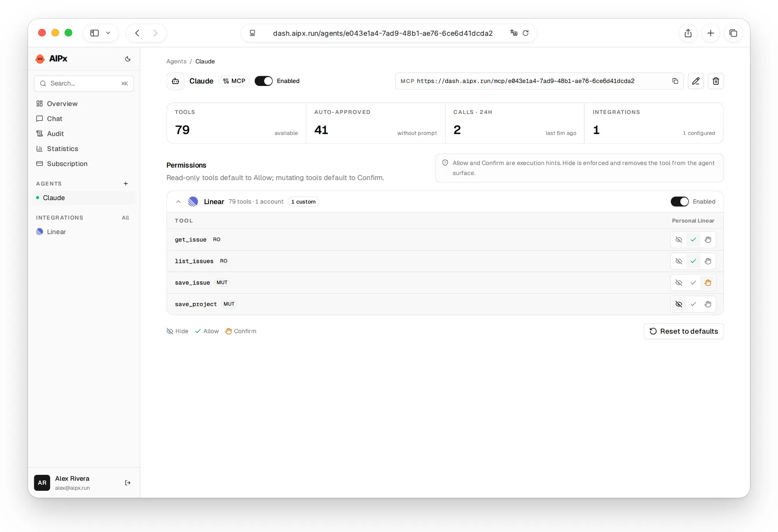Go to Agents breadcrumb link
Screen dimensions: 778x532
176,61
